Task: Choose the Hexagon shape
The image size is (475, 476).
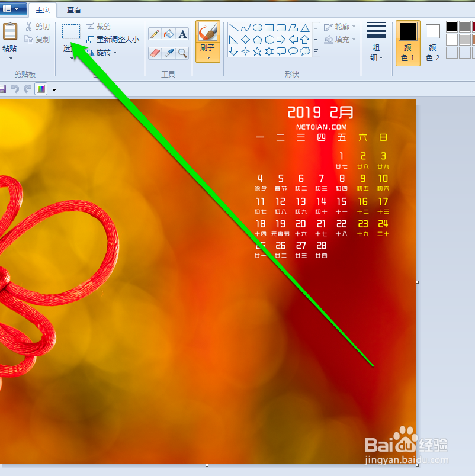Action: 269,40
